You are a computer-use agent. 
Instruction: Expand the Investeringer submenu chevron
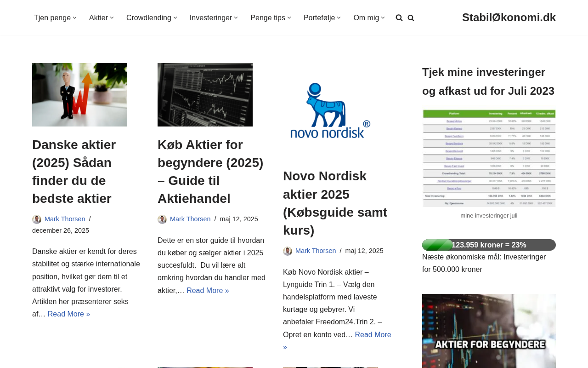click(236, 18)
